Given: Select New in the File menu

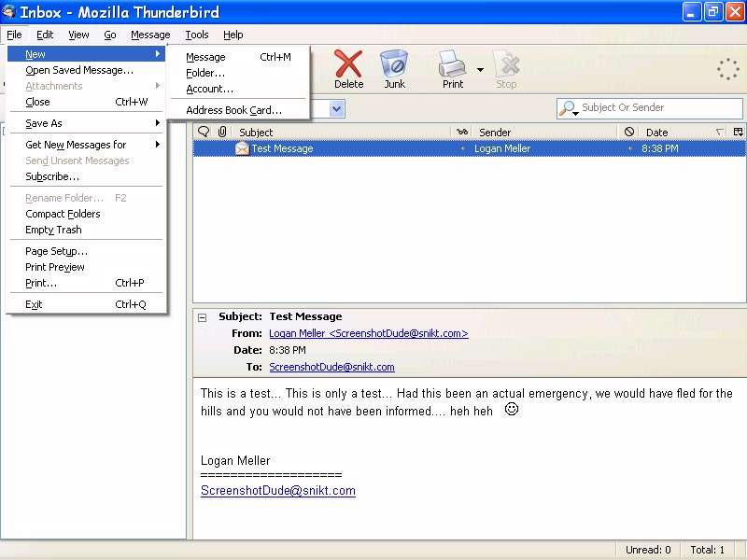Looking at the screenshot, I should (86, 54).
